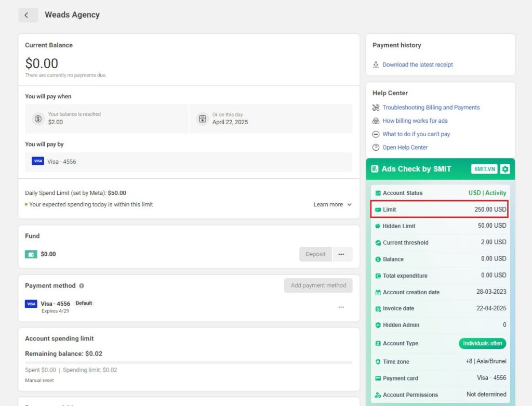
Task: Click the +8 | Asia/Brunei time zone value
Action: pos(486,361)
